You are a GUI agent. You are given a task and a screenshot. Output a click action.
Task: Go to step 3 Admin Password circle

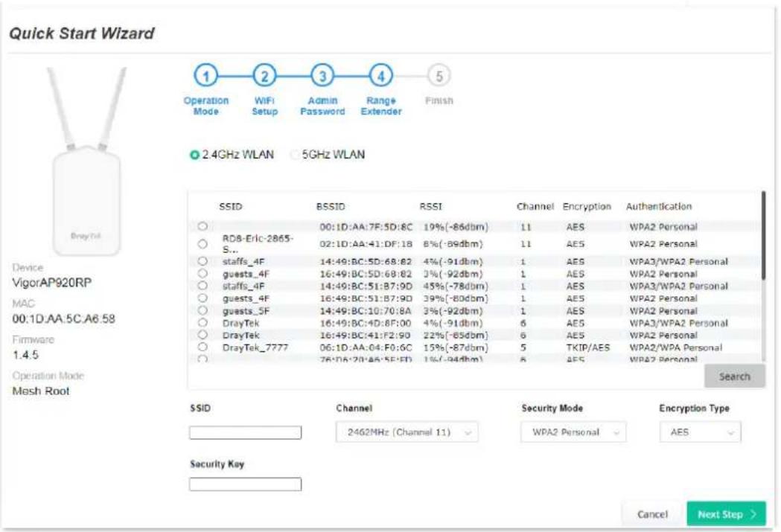[x=323, y=76]
